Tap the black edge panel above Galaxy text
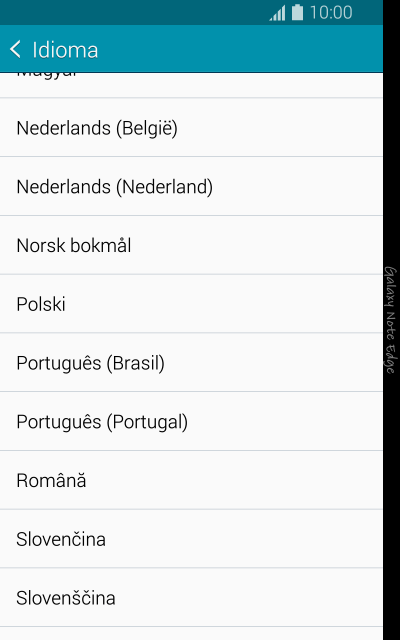Image resolution: width=400 pixels, height=640 pixels. (x=391, y=131)
